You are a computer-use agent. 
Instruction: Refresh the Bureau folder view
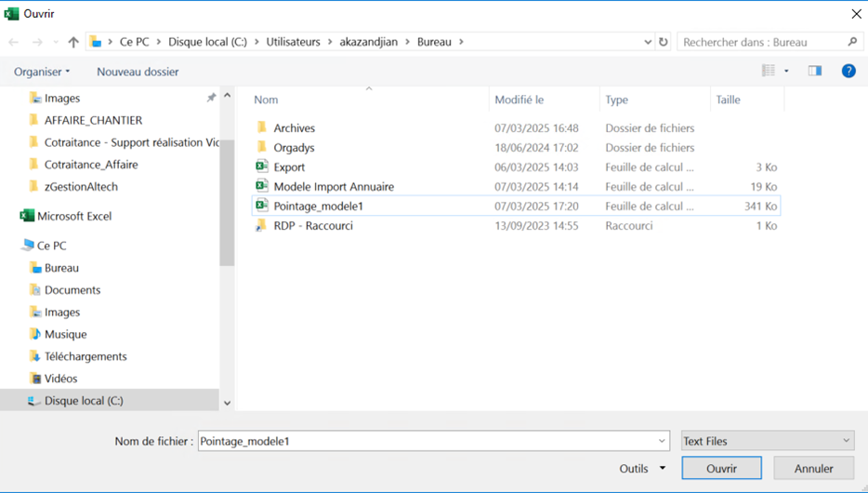(664, 42)
